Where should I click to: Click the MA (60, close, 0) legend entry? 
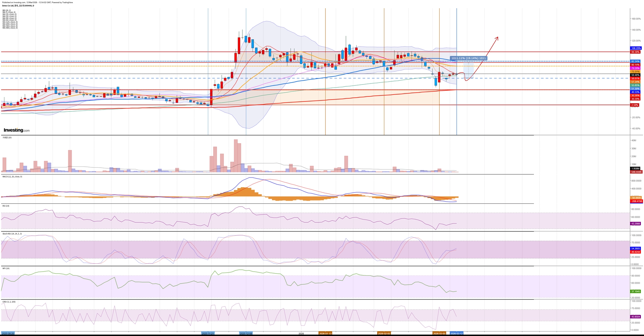tap(10, 20)
